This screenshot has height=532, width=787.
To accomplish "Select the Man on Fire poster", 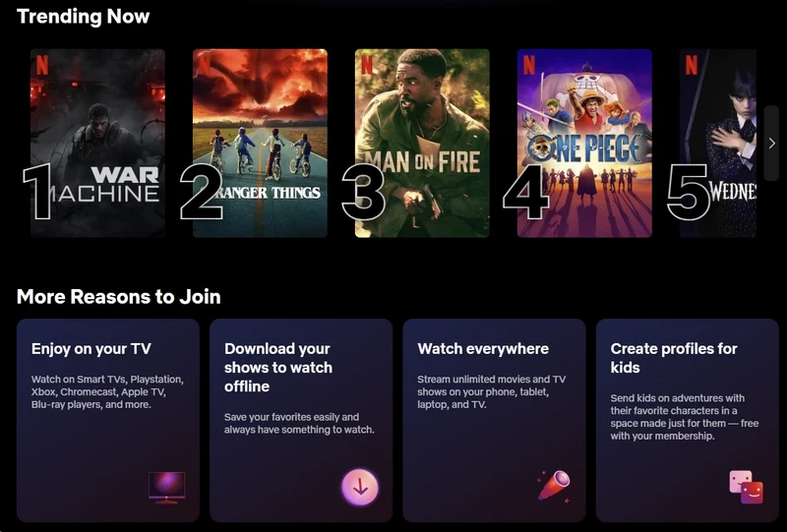I will coord(422,143).
